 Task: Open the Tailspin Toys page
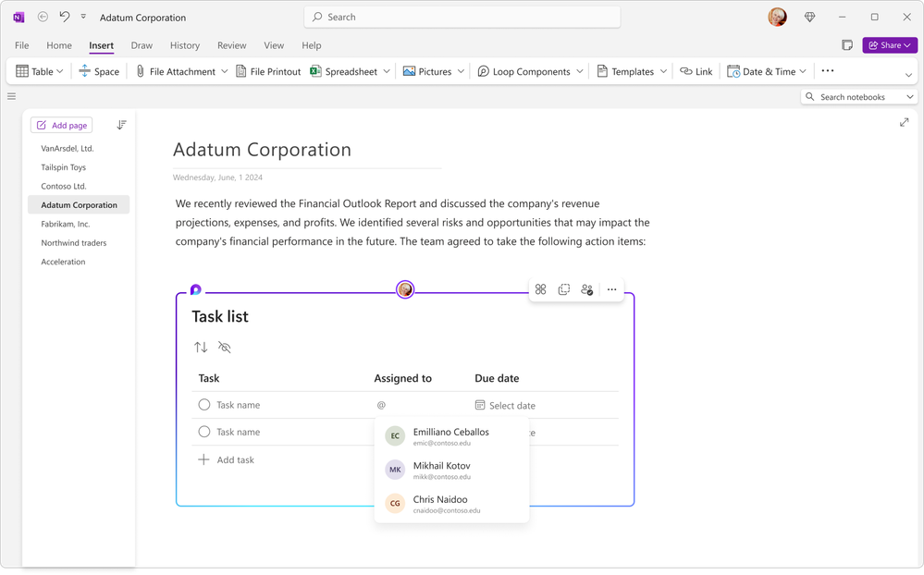[x=64, y=167]
